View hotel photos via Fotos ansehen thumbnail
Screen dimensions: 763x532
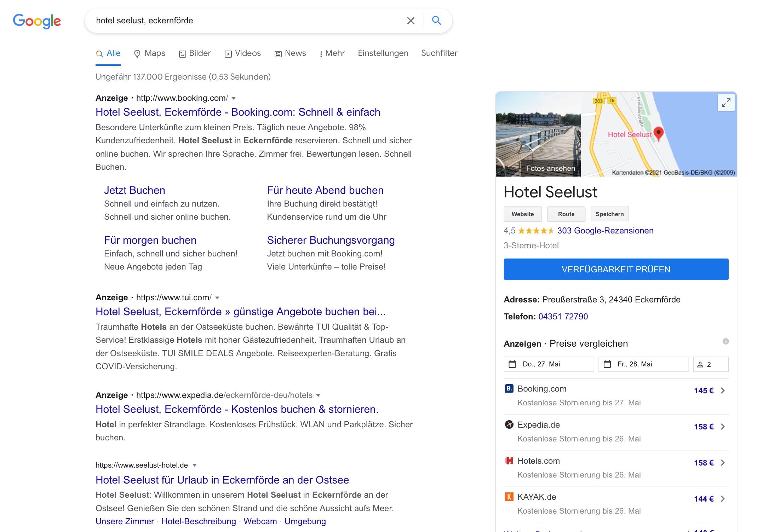pyautogui.click(x=538, y=134)
